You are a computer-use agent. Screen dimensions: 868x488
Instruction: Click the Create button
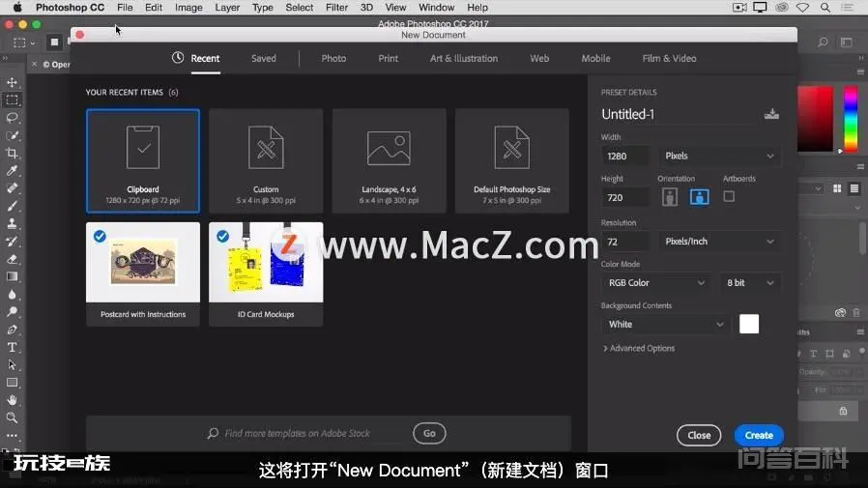tap(759, 436)
